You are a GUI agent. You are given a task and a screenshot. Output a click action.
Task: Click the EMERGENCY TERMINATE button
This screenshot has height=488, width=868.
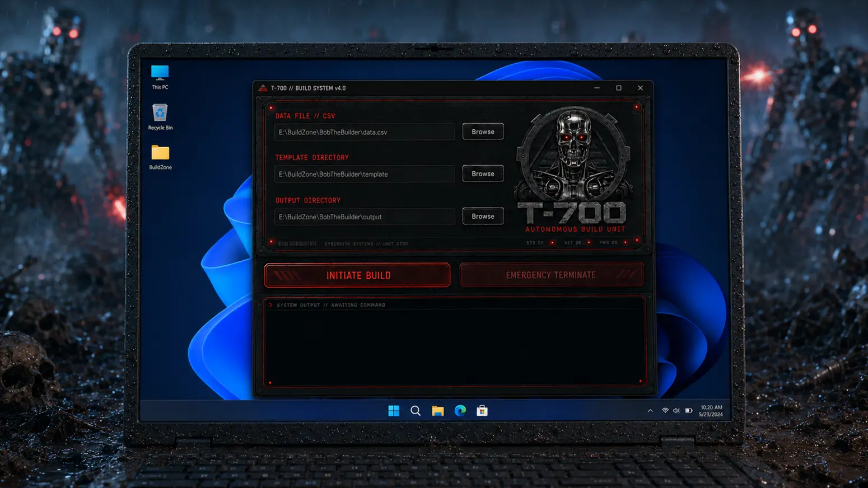click(x=552, y=275)
